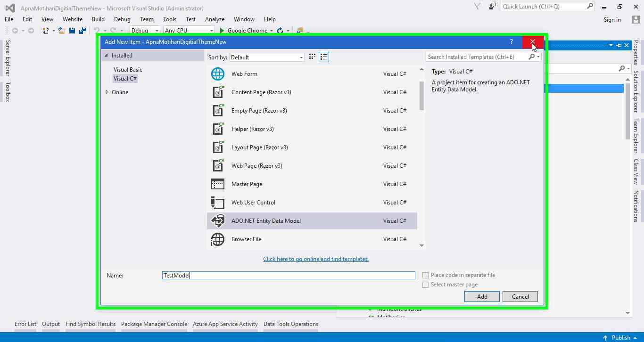The height and width of the screenshot is (342, 644).
Task: Open the Sort by dropdown
Action: (267, 57)
